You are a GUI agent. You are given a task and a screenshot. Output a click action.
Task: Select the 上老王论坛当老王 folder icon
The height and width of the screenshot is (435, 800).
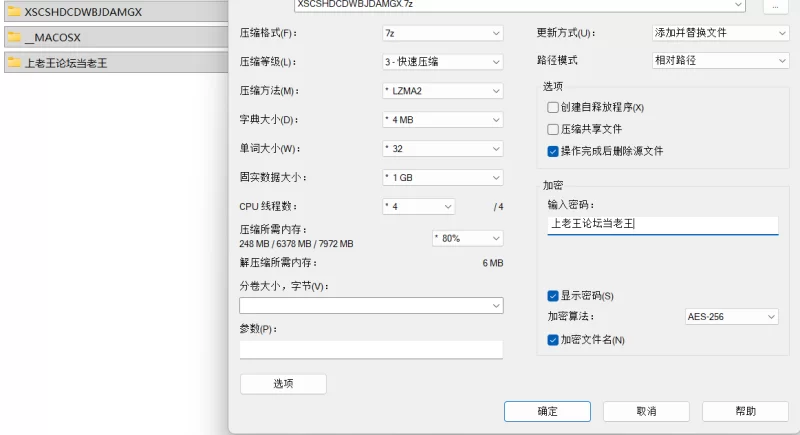14,63
